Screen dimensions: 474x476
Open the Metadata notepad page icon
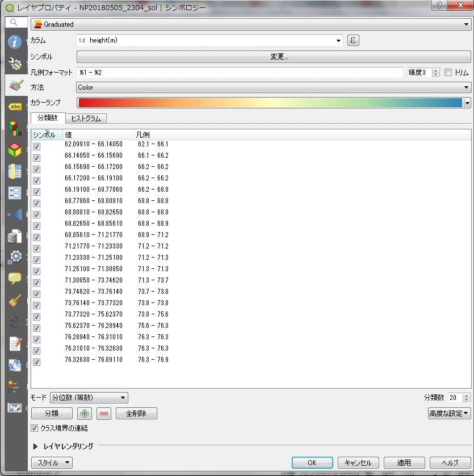pos(15,344)
